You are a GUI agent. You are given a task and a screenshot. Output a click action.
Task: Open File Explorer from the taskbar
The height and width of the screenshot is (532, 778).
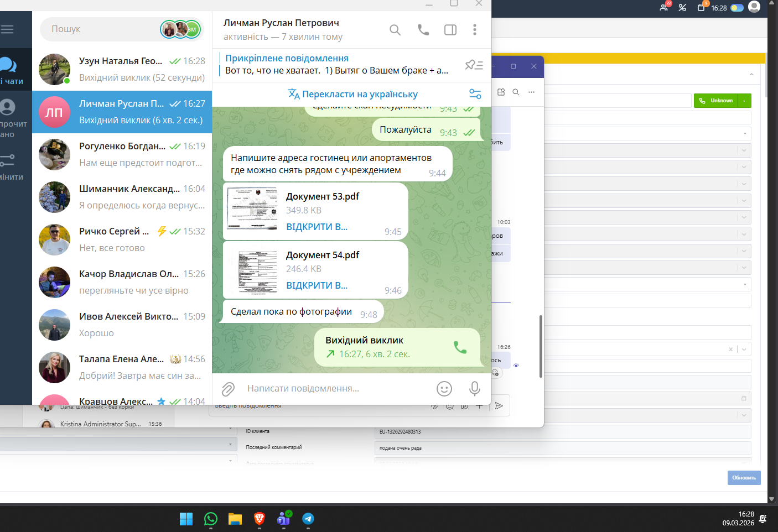point(235,519)
